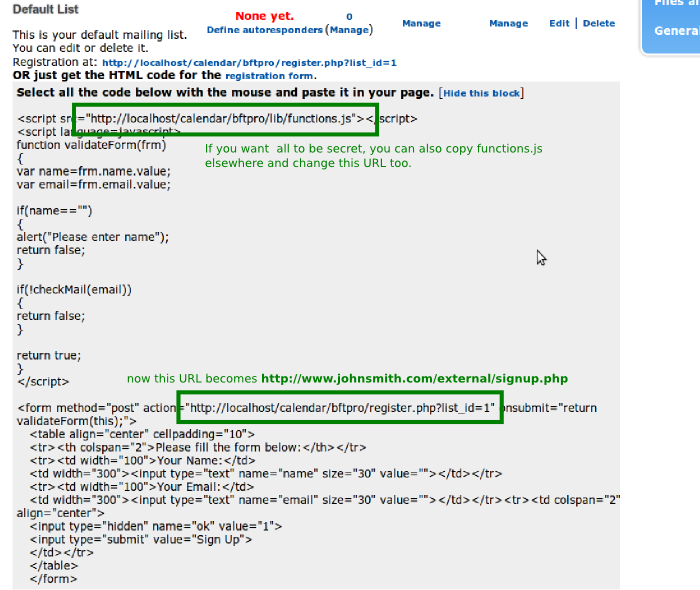Click the submit value="Sign Up" code line
Screen dimensions: 700x590
141,540
